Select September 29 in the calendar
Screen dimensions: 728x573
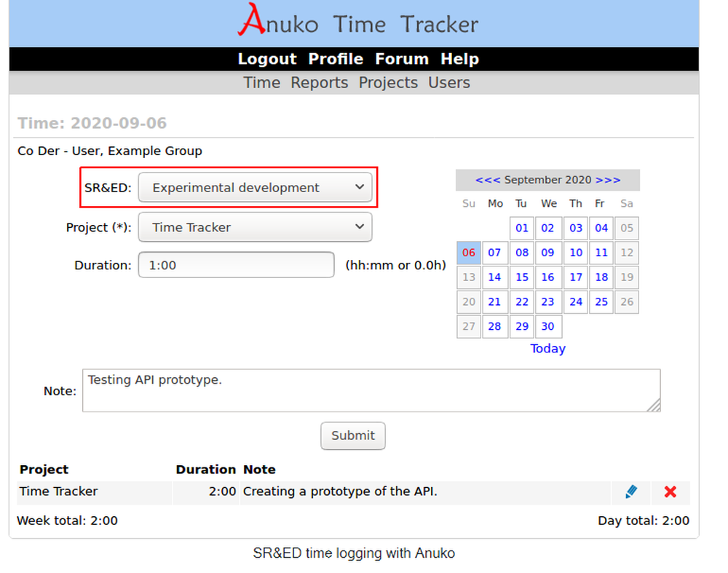pyautogui.click(x=522, y=326)
